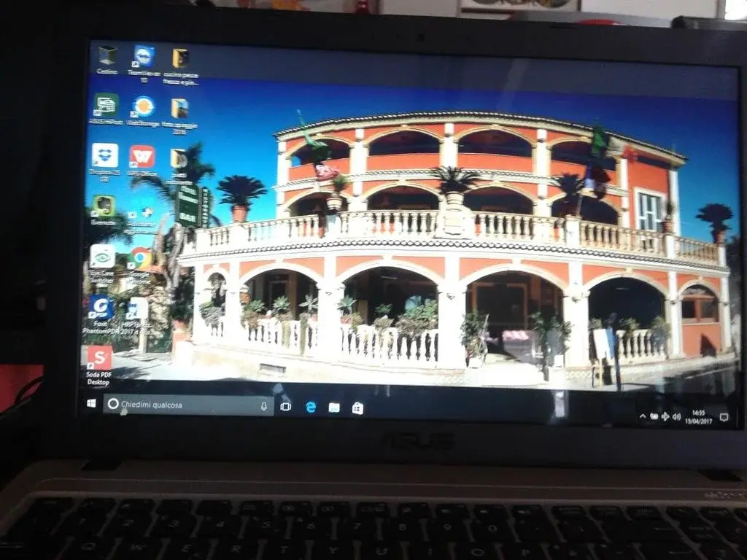747x560 pixels.
Task: Open the volume control in system tray
Action: pyautogui.click(x=676, y=417)
